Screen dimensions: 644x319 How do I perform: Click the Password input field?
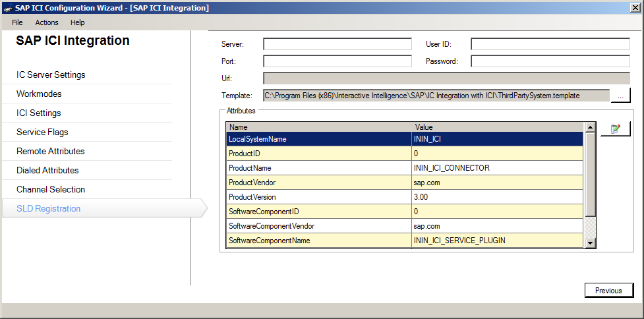[x=550, y=61]
